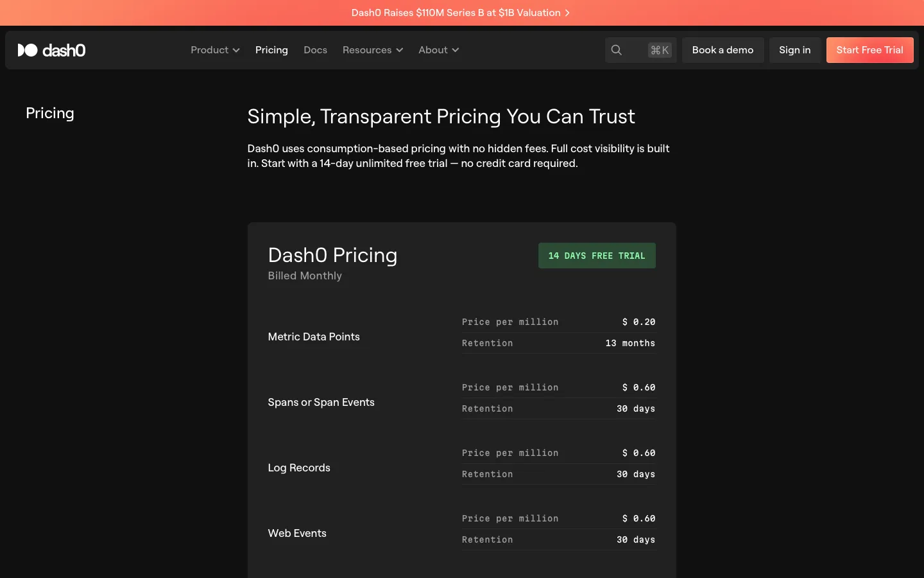Go to the dash0 logo home link

pyautogui.click(x=51, y=50)
